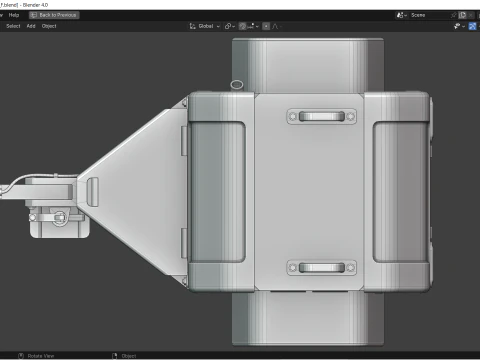This screenshot has width=480, height=360.
Task: Click the Scene name field
Action: tap(429, 15)
